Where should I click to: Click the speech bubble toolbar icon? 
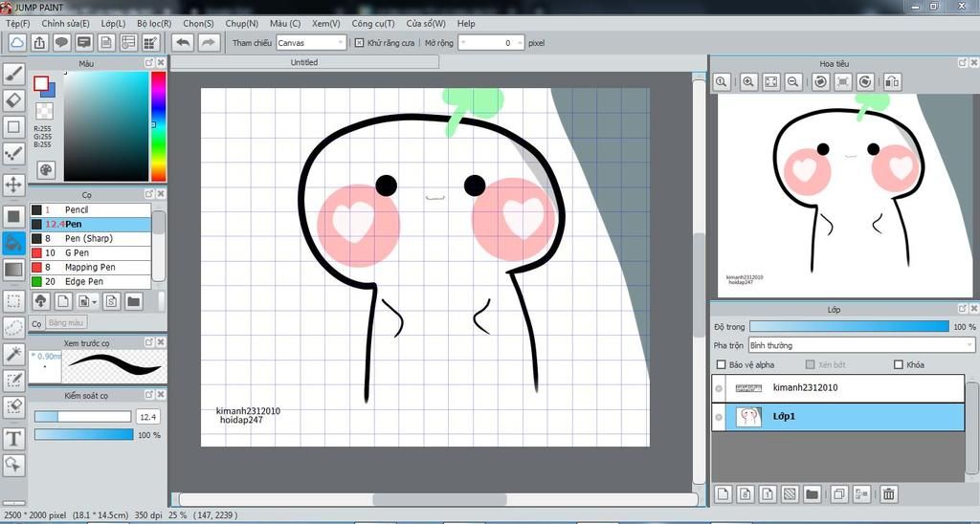(x=61, y=42)
